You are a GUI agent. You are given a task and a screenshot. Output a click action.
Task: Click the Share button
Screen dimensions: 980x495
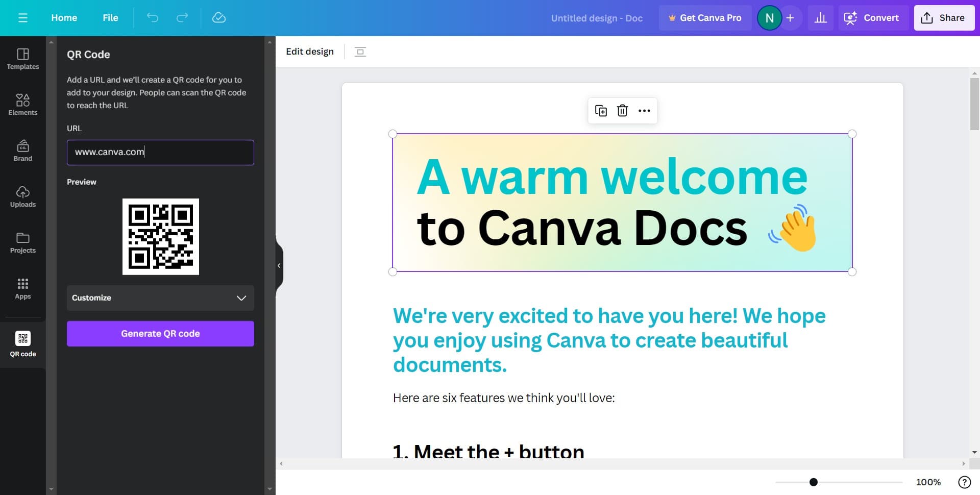[x=944, y=17]
